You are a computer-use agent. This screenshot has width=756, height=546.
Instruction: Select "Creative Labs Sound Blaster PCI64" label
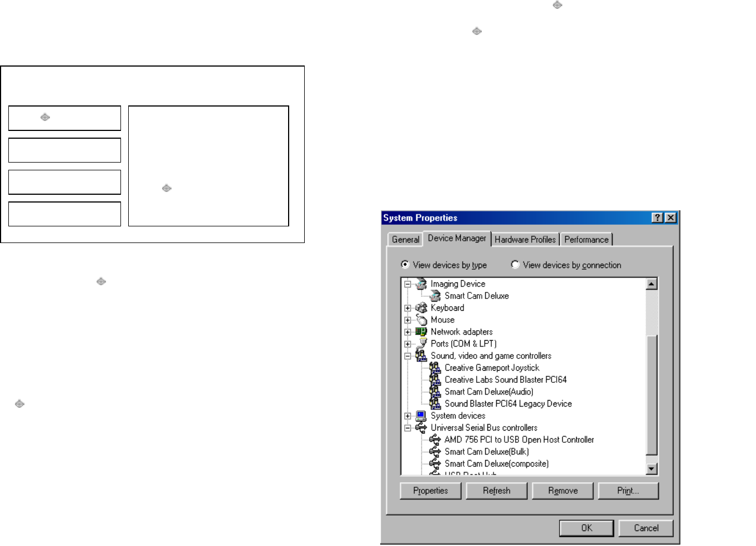(506, 380)
